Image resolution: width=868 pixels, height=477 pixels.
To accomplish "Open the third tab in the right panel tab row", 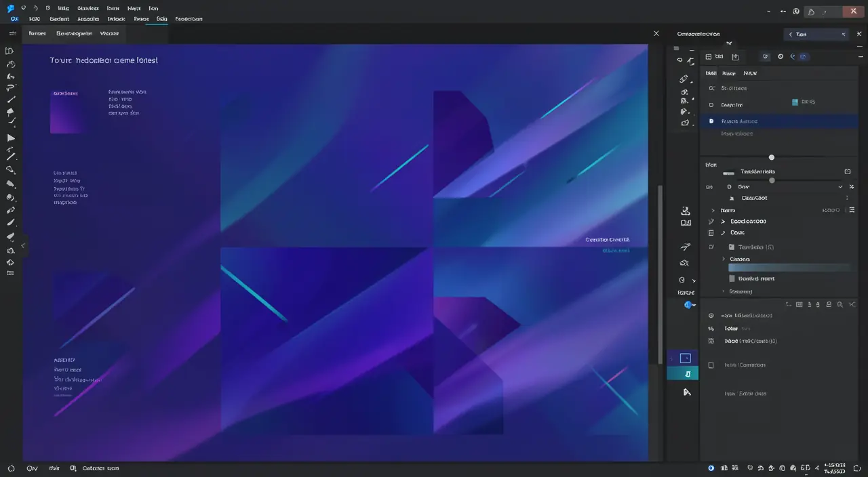I will 750,73.
